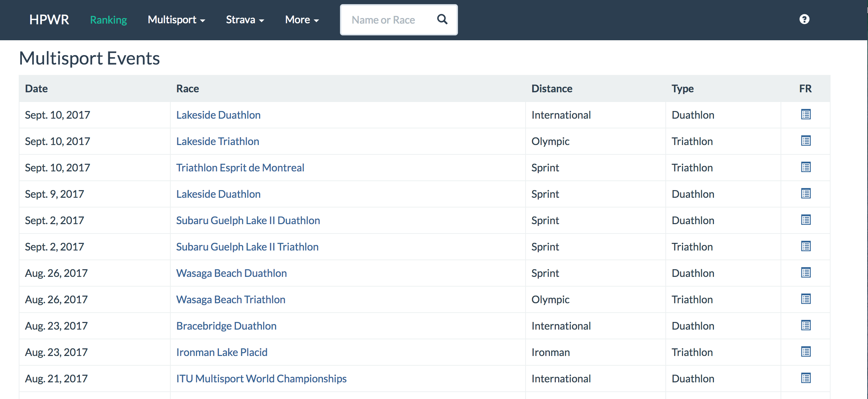Open FR results icon for Bracebridge Duathlon
The width and height of the screenshot is (868, 399).
(x=806, y=325)
